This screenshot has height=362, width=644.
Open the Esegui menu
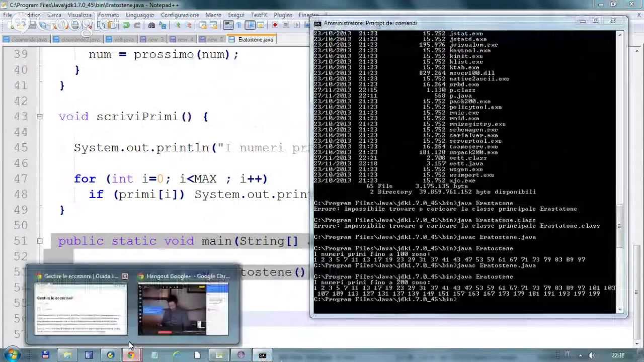[236, 15]
